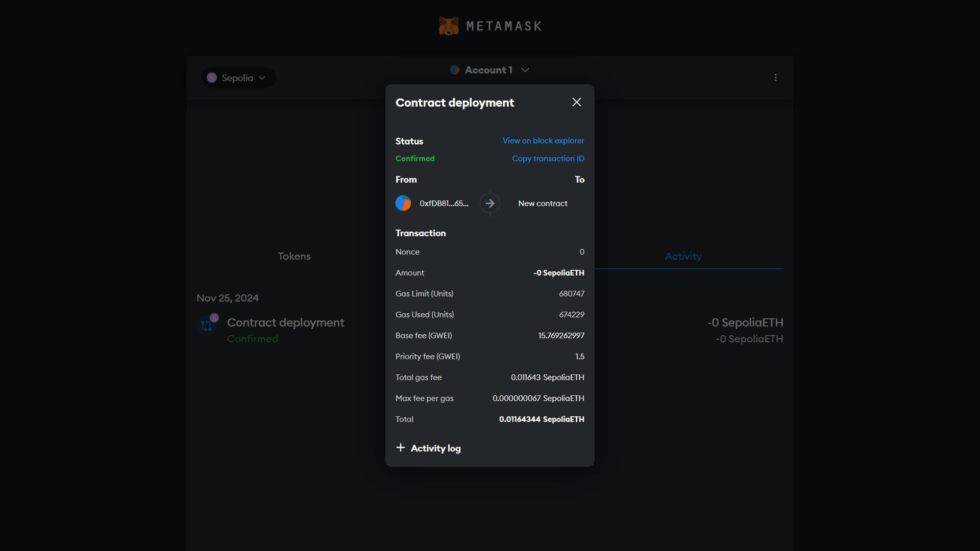Click the New contract recipient label

(x=543, y=203)
